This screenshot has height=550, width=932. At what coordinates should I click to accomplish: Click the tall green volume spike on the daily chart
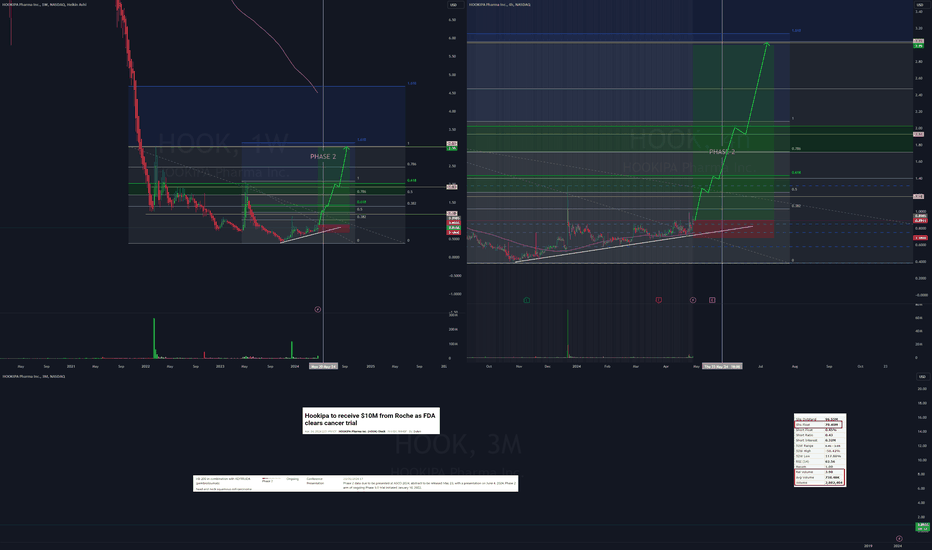pos(568,333)
